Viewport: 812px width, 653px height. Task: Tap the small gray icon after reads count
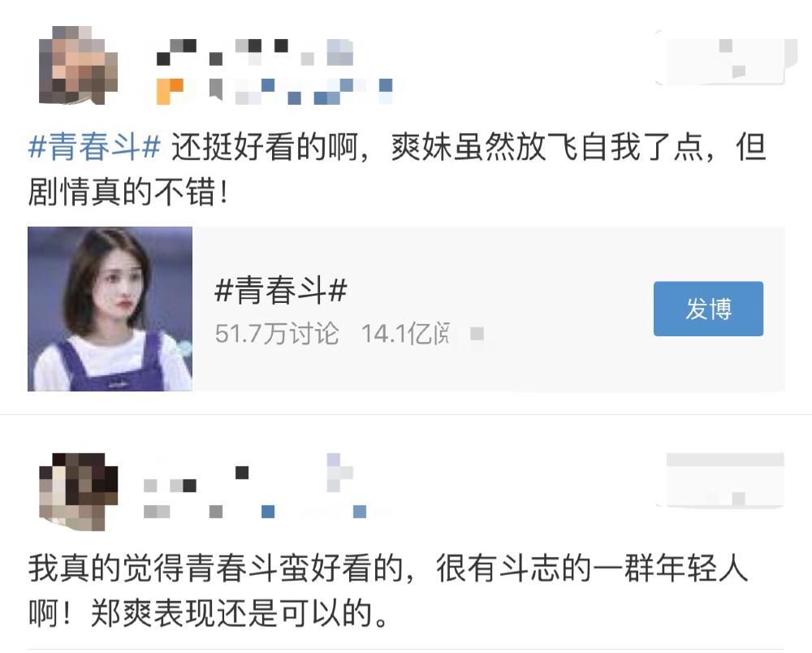pos(477,334)
